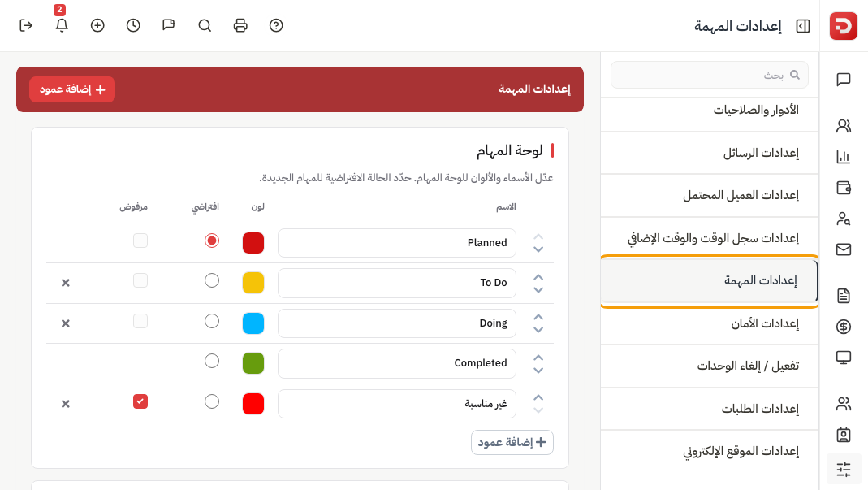Image resolution: width=868 pixels, height=490 pixels.
Task: Open the chat message sidebar icon
Action: pyautogui.click(x=844, y=80)
